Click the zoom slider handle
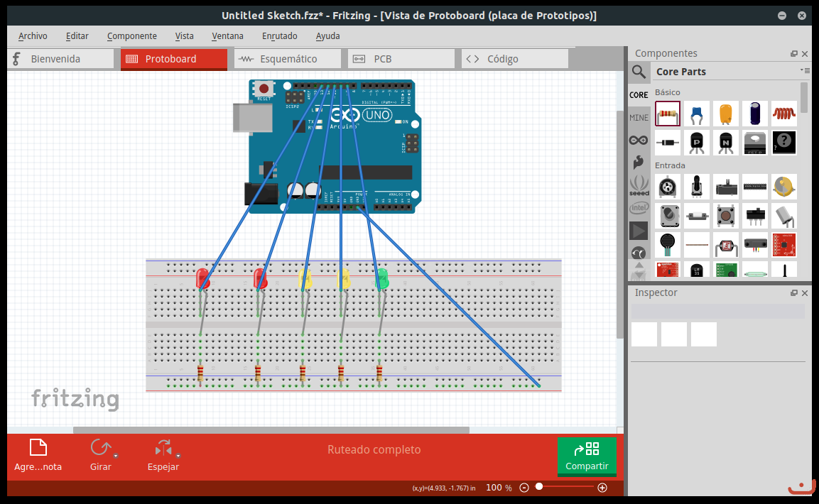819x504 pixels. (x=539, y=487)
